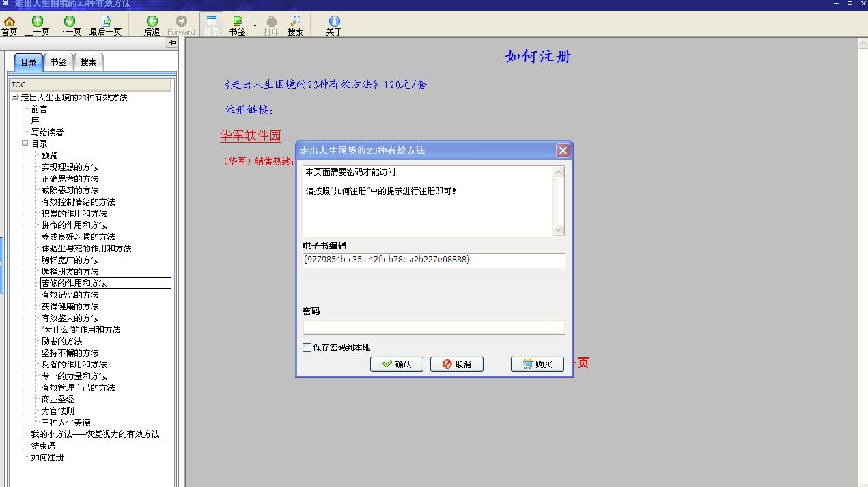Open 励志的方法 chapter
Image resolution: width=868 pixels, height=487 pixels.
point(61,342)
